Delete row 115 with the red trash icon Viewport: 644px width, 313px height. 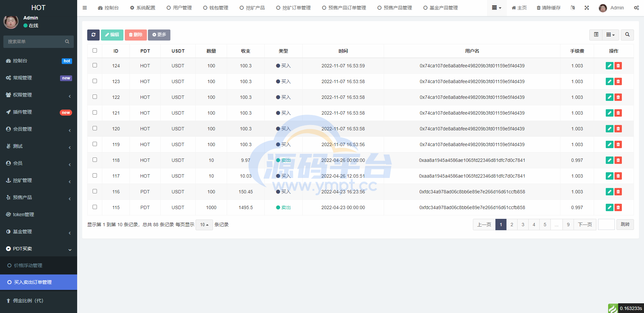(x=618, y=207)
